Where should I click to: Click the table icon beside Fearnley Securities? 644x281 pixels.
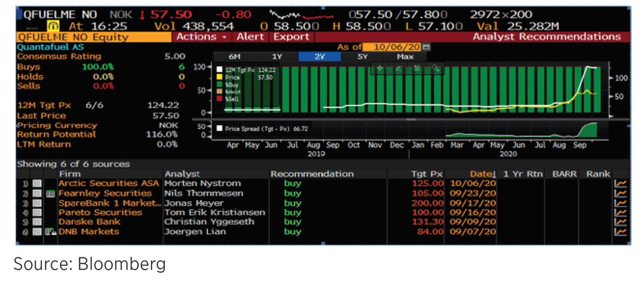pos(50,194)
